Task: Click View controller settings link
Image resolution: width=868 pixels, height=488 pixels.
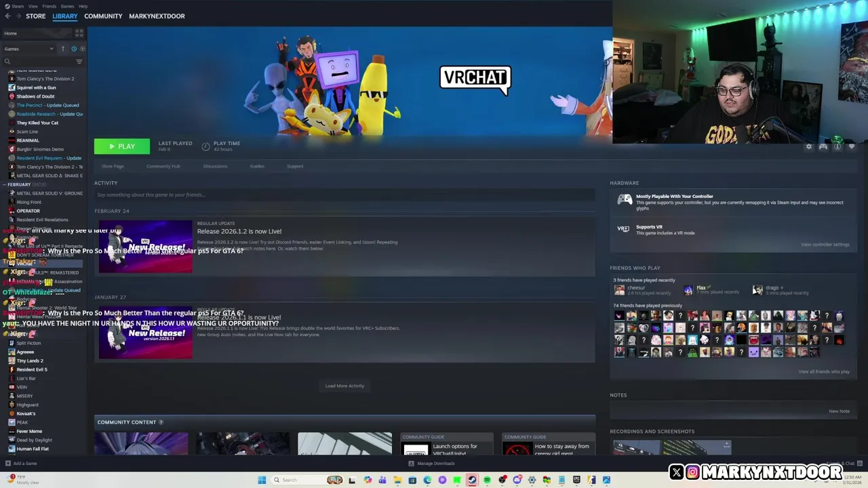Action: [825, 245]
